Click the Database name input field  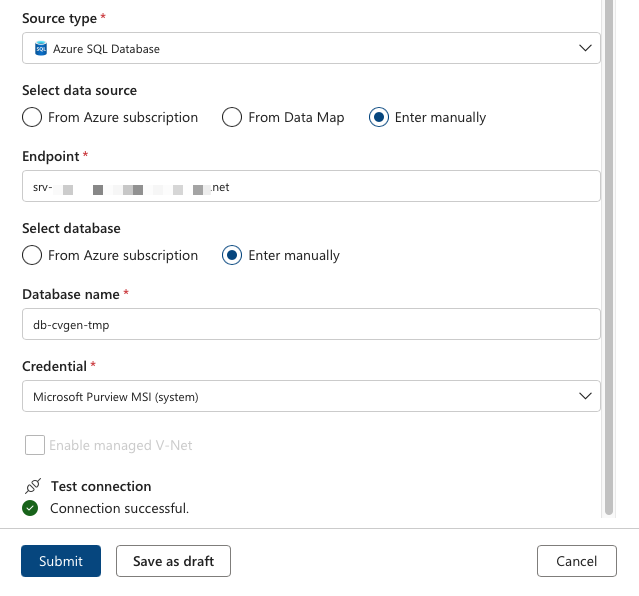point(310,324)
